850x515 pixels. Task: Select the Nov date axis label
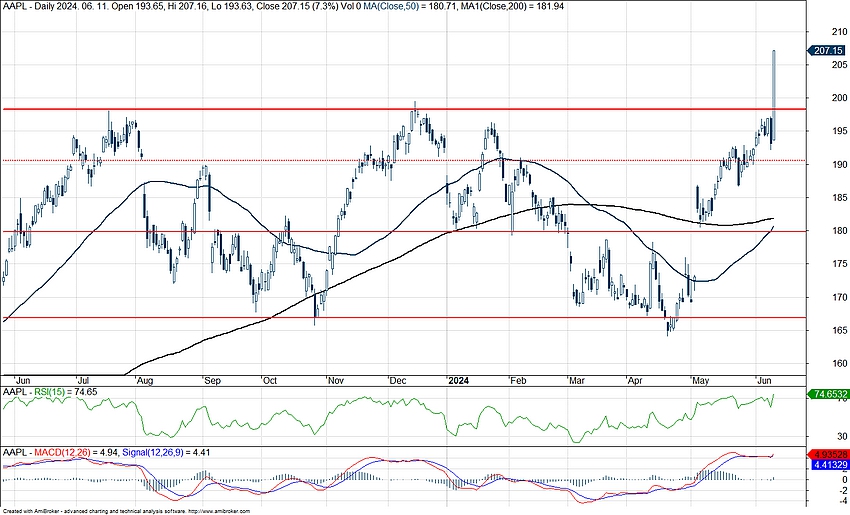tap(336, 381)
